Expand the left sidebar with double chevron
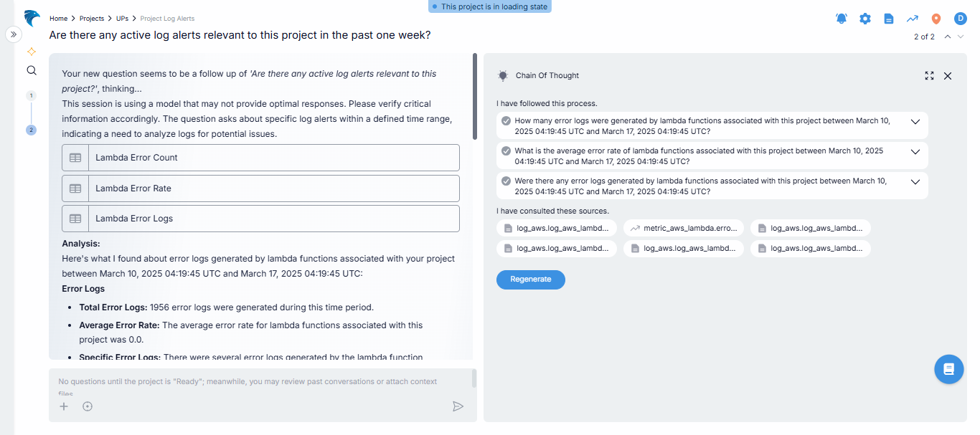The height and width of the screenshot is (435, 980). tap(14, 34)
